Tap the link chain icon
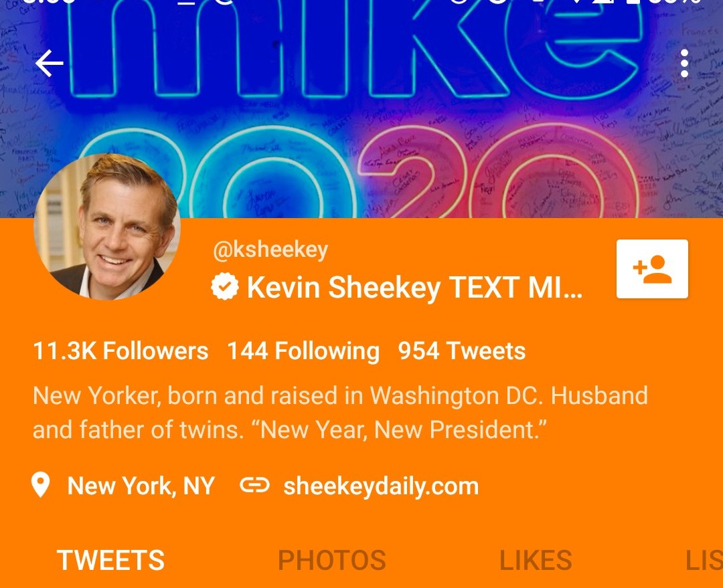Screen dimensions: 723x588 pyautogui.click(x=254, y=485)
